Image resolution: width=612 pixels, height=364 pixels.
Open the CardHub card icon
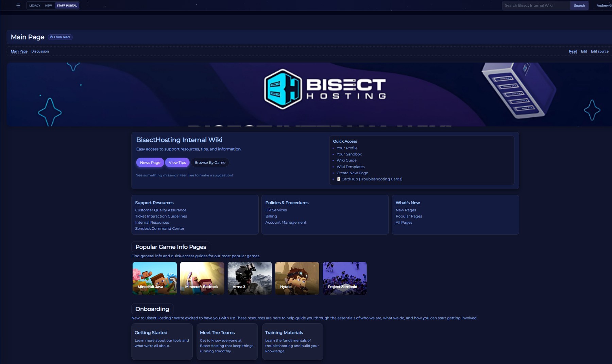click(339, 179)
